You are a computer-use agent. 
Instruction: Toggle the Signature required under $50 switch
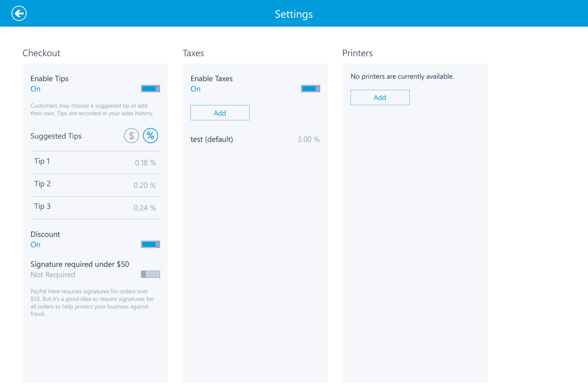tap(151, 275)
